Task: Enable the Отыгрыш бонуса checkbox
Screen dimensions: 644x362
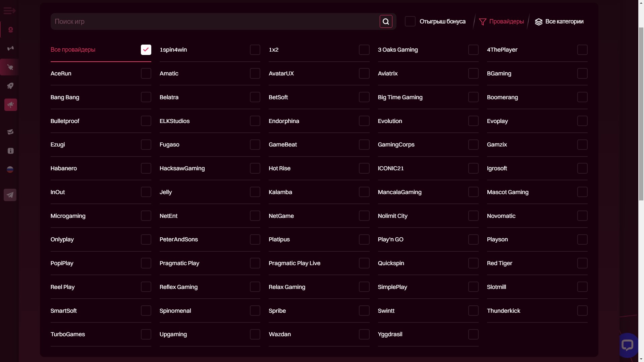Action: (x=410, y=21)
